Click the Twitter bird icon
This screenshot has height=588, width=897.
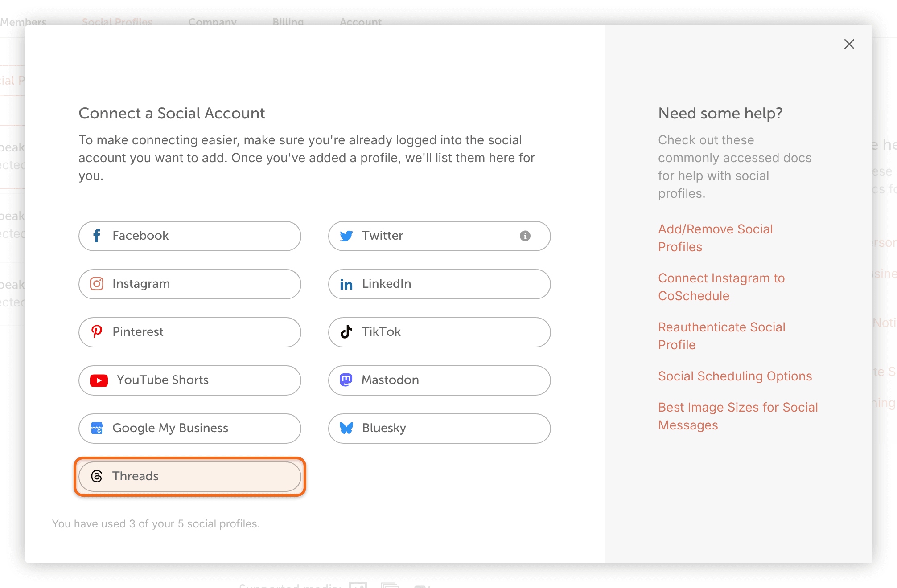[346, 236]
